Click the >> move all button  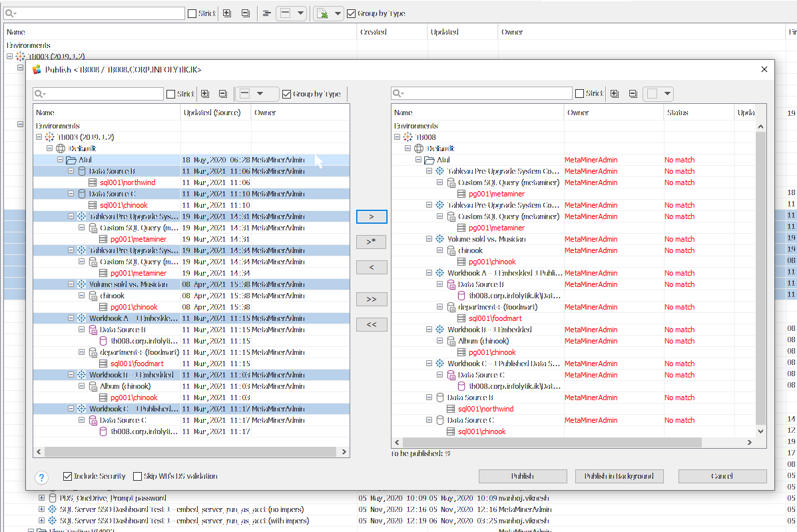(372, 299)
